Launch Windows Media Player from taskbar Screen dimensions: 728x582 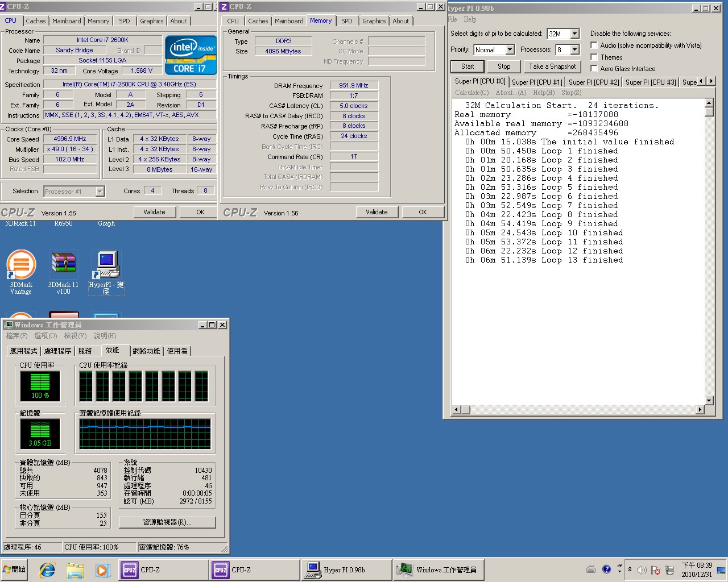[x=102, y=569]
